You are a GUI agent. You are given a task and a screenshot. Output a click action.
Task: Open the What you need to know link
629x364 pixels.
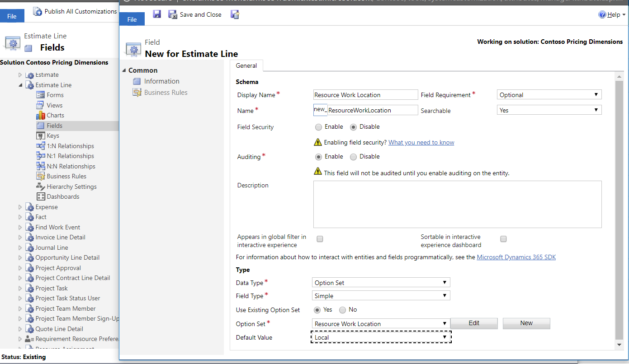(421, 142)
